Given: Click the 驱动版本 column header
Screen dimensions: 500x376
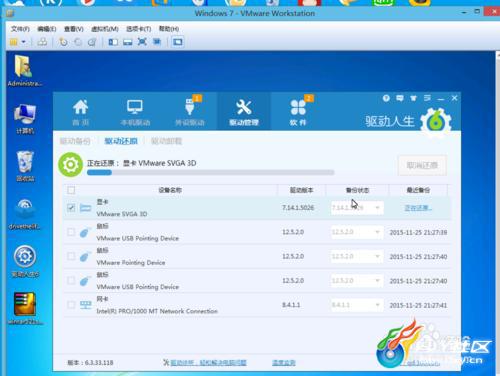Looking at the screenshot, I should (301, 190).
